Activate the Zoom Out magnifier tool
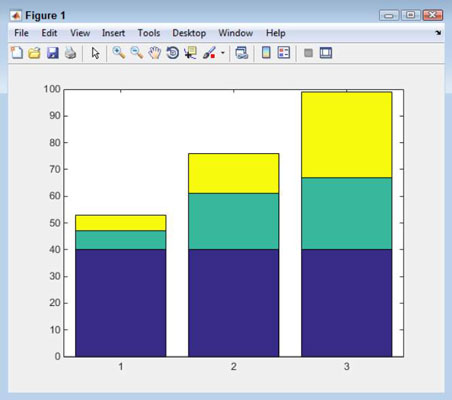The height and width of the screenshot is (400, 452). pyautogui.click(x=137, y=53)
